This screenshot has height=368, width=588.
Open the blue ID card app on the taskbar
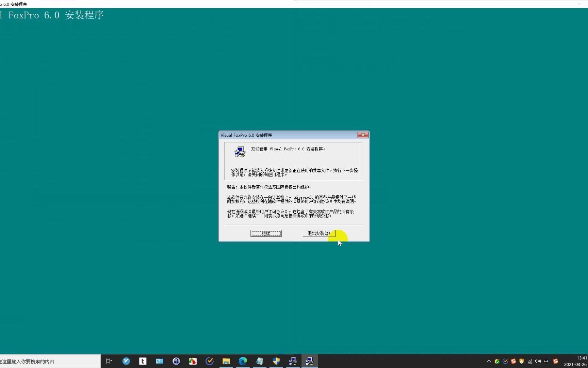click(x=160, y=361)
